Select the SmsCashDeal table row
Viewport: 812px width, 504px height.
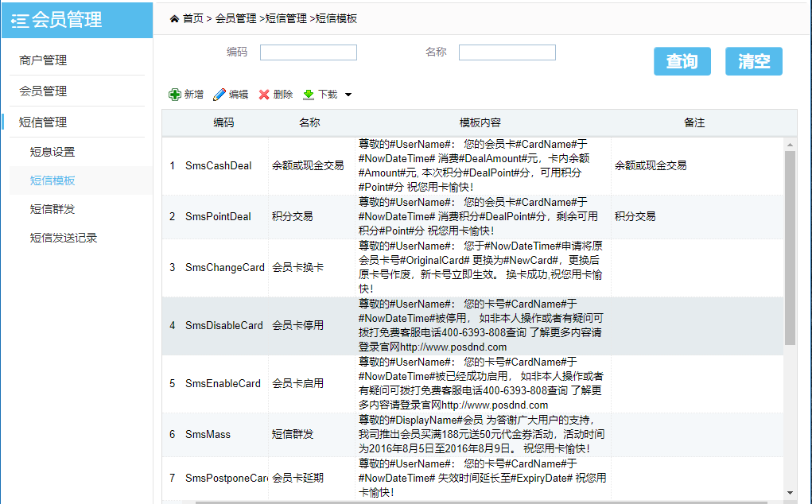pyautogui.click(x=218, y=166)
